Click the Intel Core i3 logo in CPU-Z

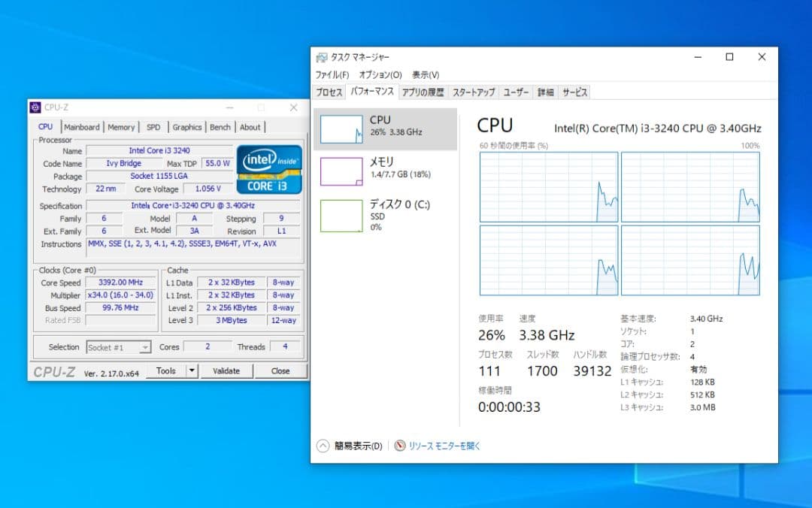click(x=269, y=169)
